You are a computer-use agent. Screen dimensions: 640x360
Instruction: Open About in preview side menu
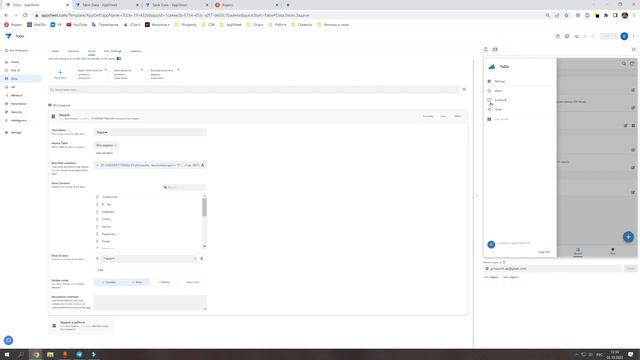498,91
